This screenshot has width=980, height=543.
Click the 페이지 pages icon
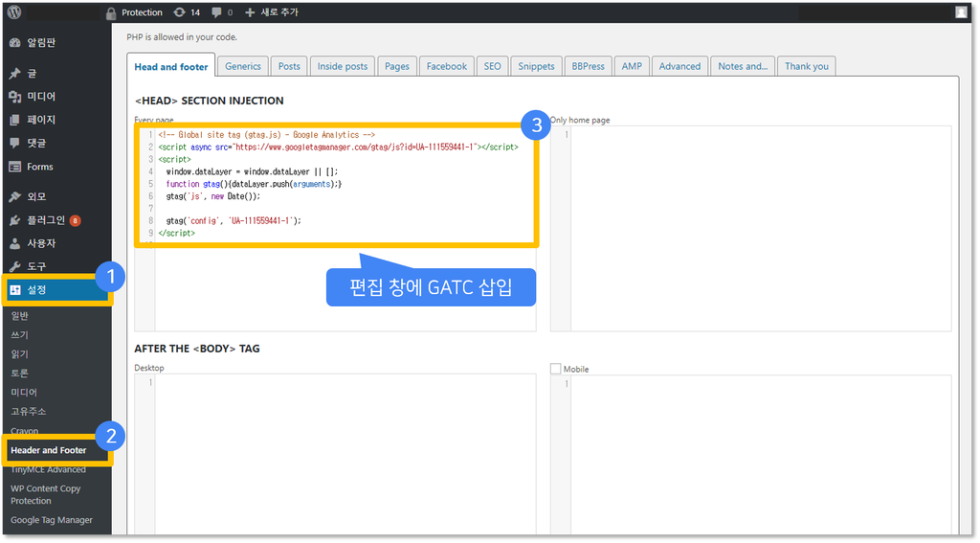point(15,120)
